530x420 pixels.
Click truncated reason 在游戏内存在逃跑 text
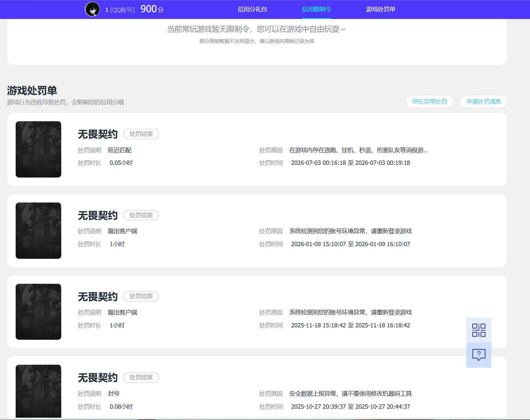pyautogui.click(x=359, y=150)
